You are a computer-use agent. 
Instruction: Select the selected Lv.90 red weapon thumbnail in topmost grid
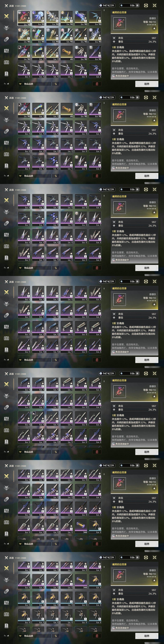pos(24,18)
